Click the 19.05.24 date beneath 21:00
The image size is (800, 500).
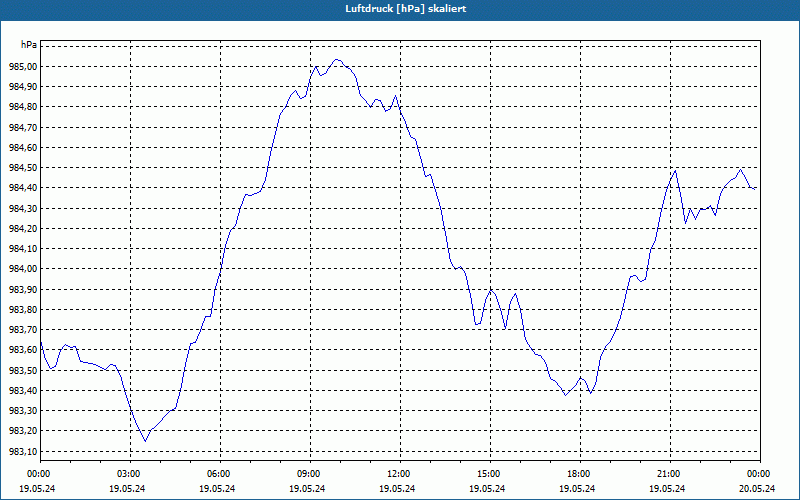(667, 488)
